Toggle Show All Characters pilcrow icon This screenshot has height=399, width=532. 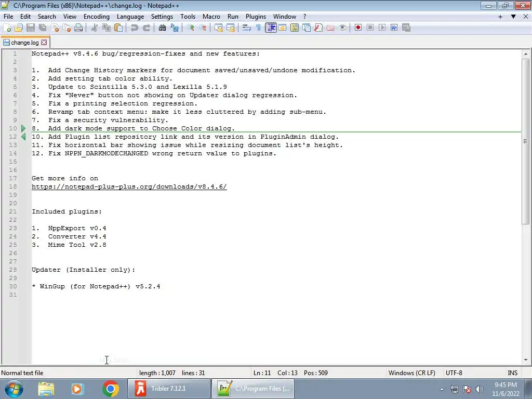(259, 28)
